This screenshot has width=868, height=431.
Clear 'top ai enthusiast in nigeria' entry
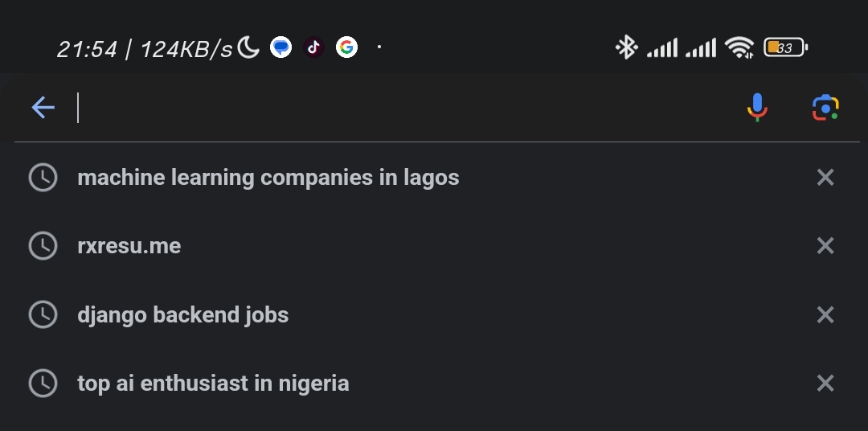tap(825, 383)
